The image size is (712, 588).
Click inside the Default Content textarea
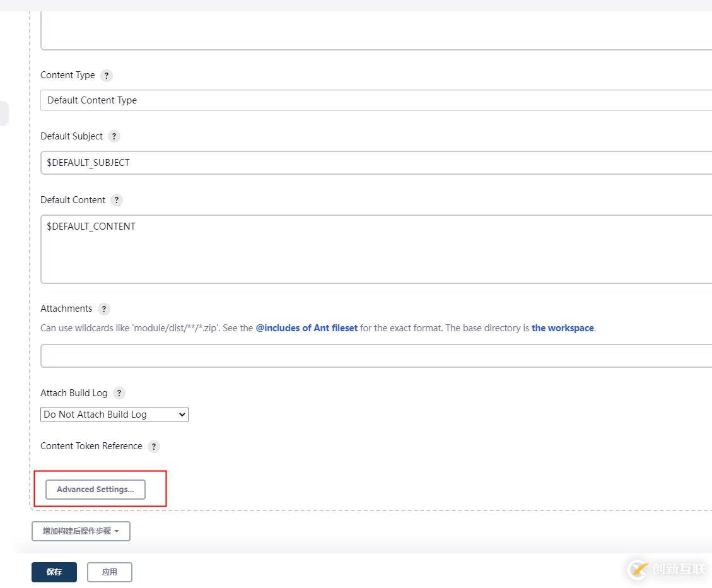[376, 249]
